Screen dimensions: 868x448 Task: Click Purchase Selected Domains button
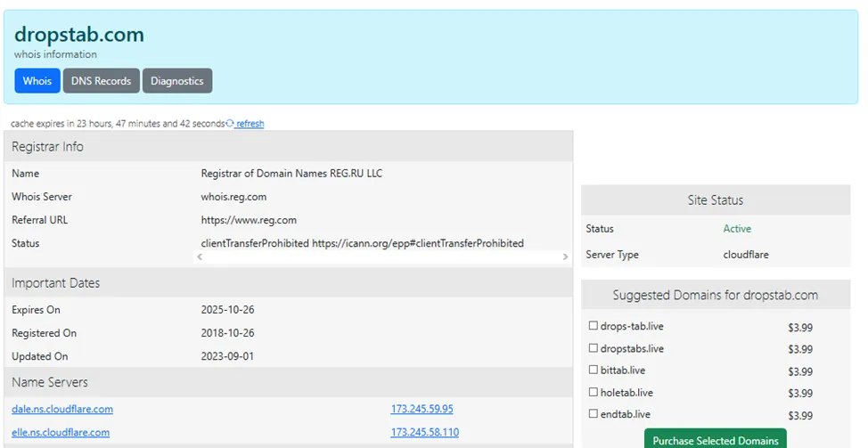coord(716,439)
